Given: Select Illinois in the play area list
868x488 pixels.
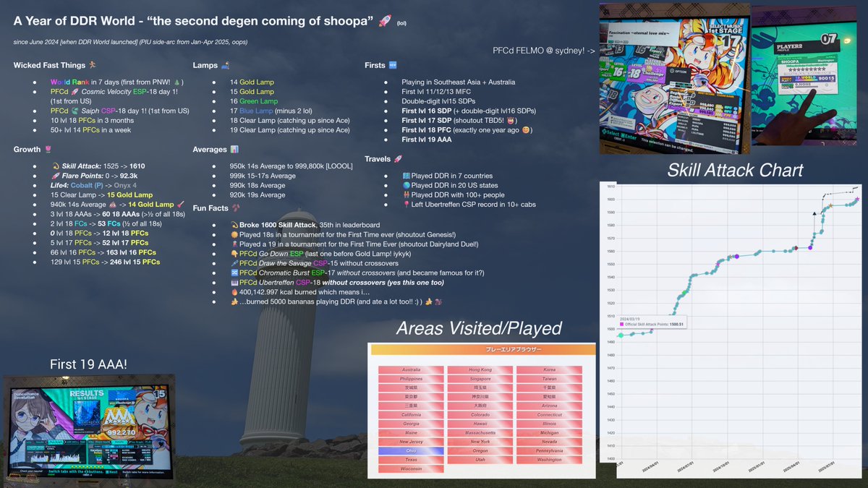Looking at the screenshot, I should [x=550, y=424].
